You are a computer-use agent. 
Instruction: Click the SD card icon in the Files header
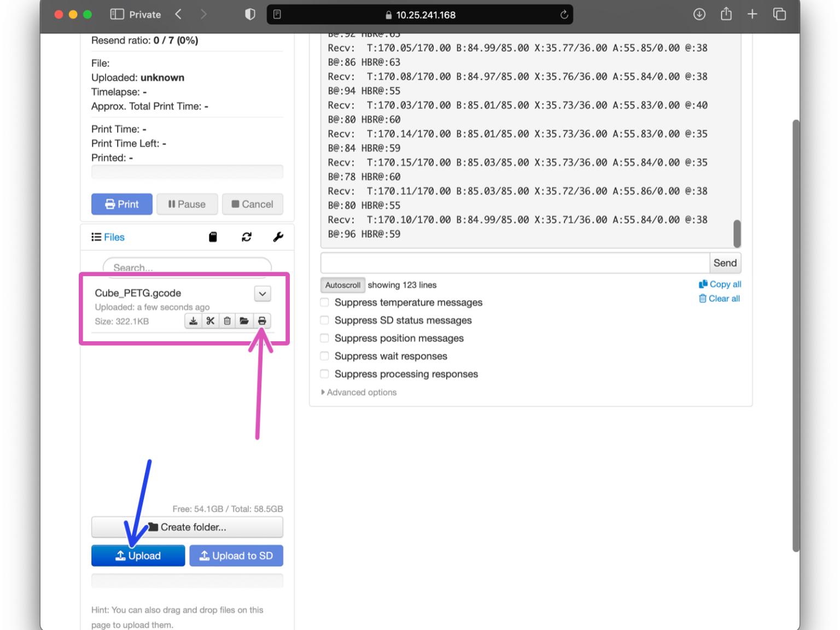213,237
